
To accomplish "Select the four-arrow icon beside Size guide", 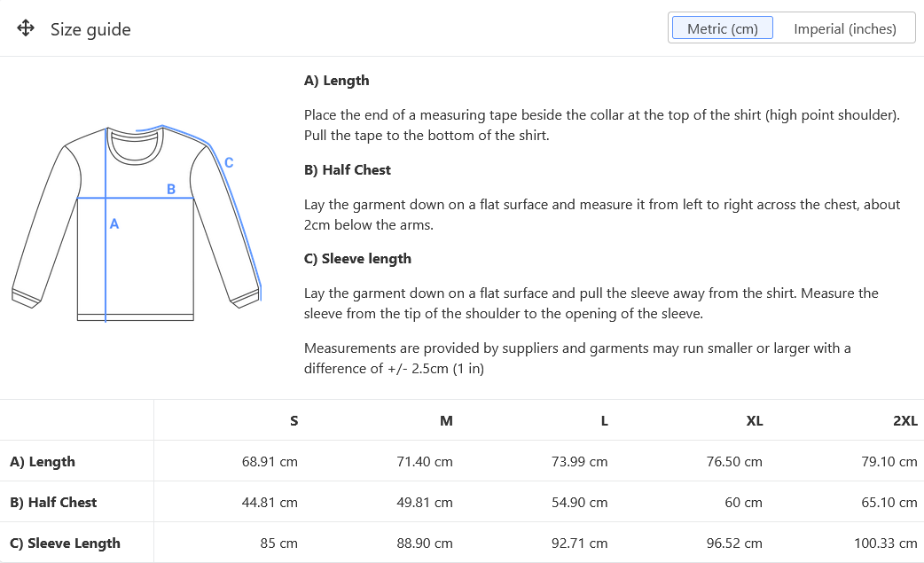I will (25, 27).
